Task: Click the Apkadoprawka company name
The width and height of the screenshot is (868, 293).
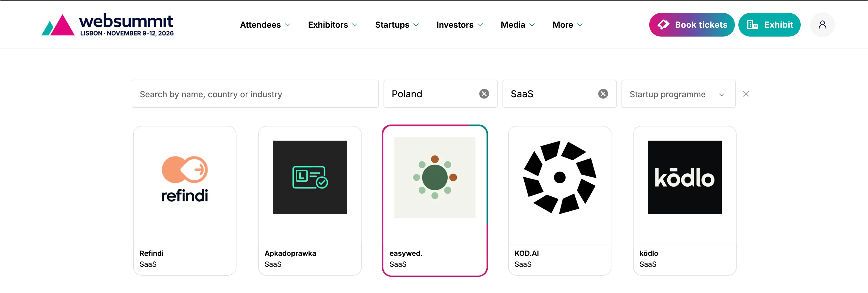Action: [290, 253]
